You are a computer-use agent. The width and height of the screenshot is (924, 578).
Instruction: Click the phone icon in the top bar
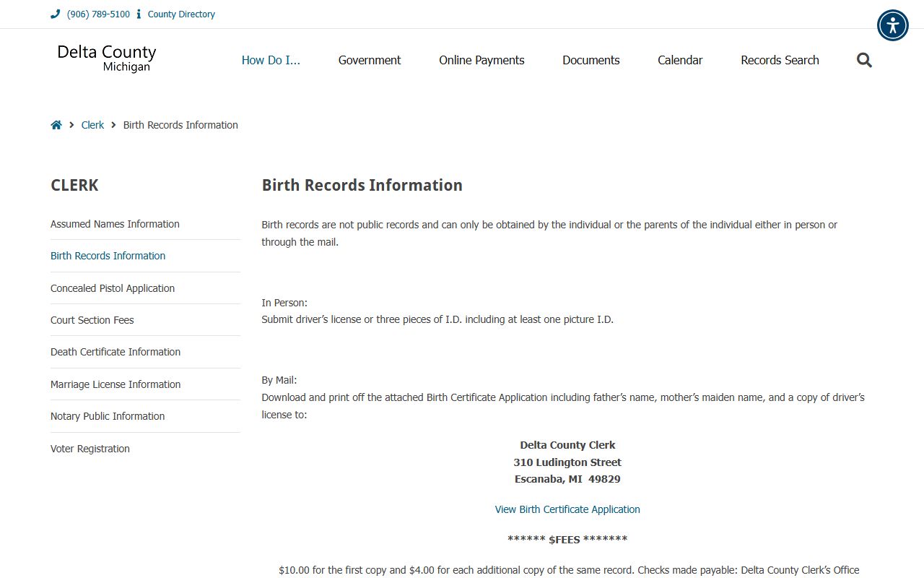(x=56, y=14)
